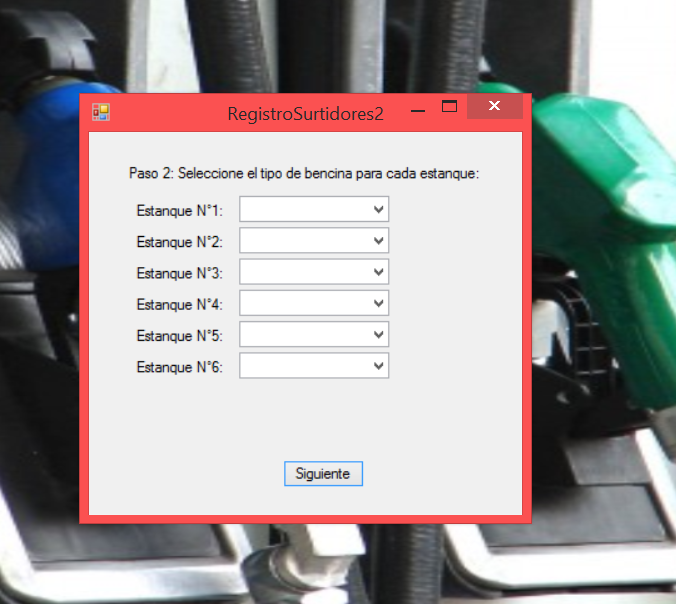Viewport: 676px width, 604px height.
Task: Minimize the RegistroSurtidores2 window
Action: pyautogui.click(x=419, y=108)
